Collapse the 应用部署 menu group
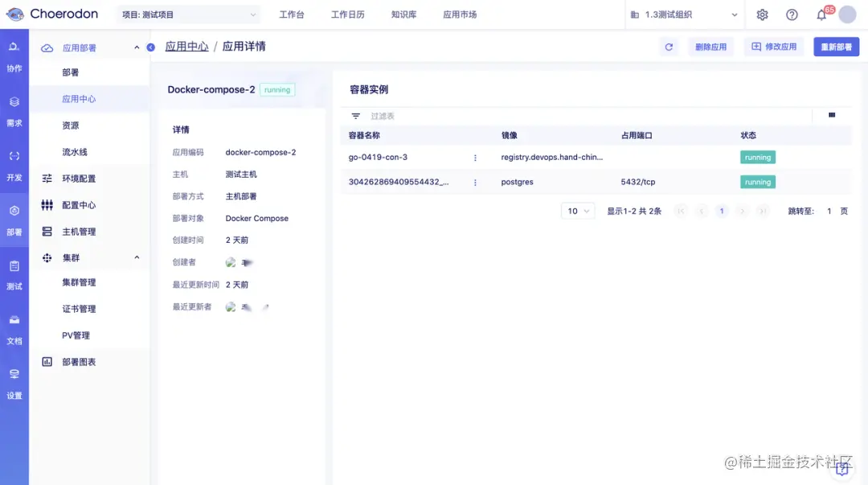868x485 pixels. (x=137, y=47)
